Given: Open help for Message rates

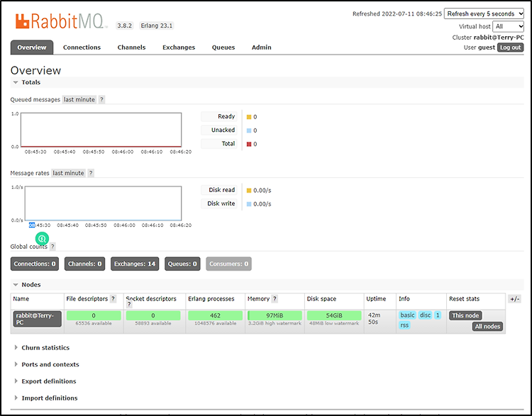Looking at the screenshot, I should pyautogui.click(x=91, y=173).
